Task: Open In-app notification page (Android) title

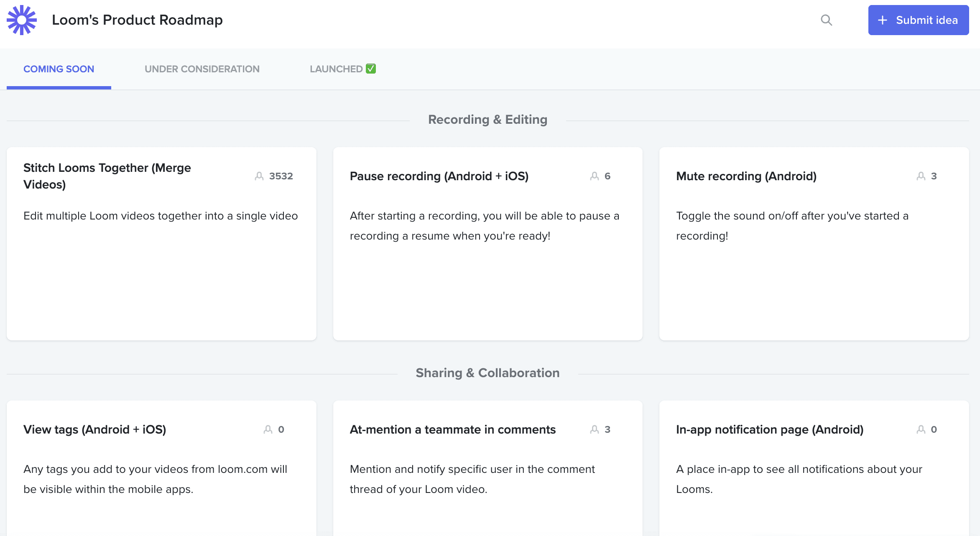Action: point(770,429)
